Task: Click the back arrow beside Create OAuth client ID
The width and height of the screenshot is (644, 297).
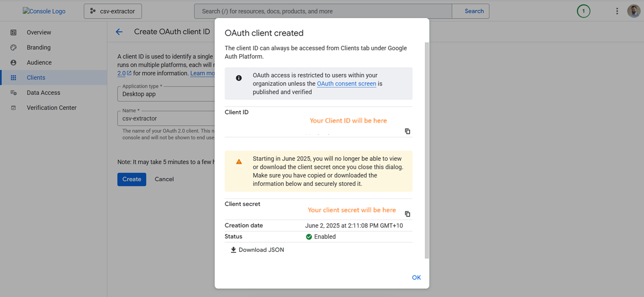Action: 119,32
